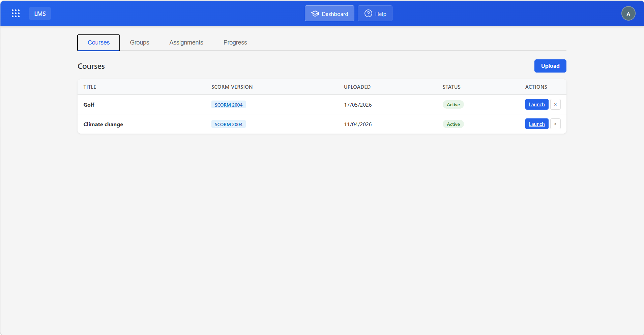Click the Active status of Golf
Viewport: 644px width, 335px height.
453,105
